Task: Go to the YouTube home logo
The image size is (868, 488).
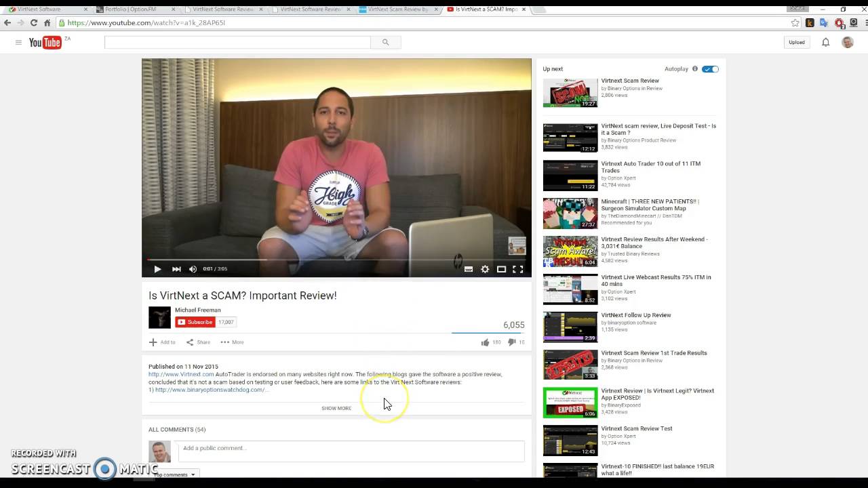Action: pos(45,43)
